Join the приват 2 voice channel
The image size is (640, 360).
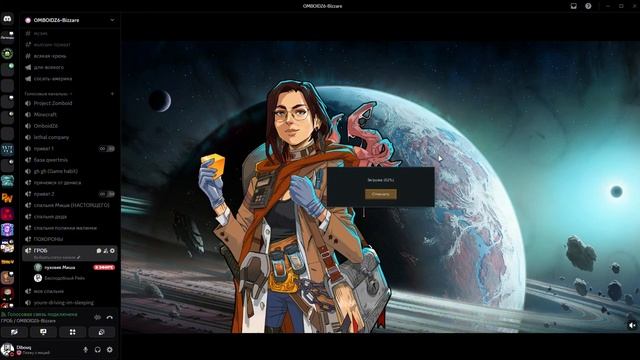pyautogui.click(x=70, y=194)
